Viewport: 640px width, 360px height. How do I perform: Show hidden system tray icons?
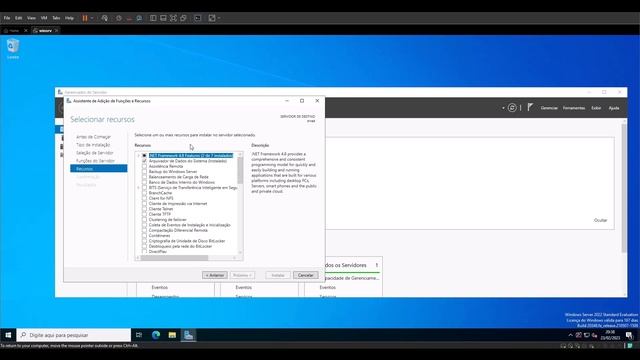coord(570,335)
